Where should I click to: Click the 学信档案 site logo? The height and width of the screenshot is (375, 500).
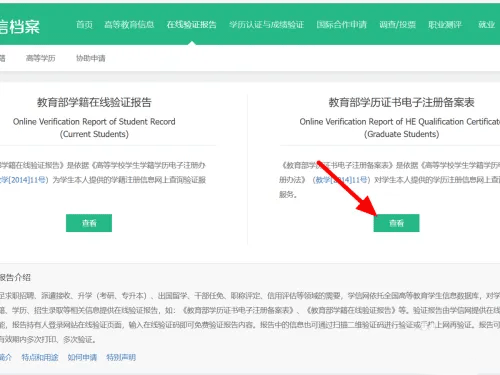[19, 27]
